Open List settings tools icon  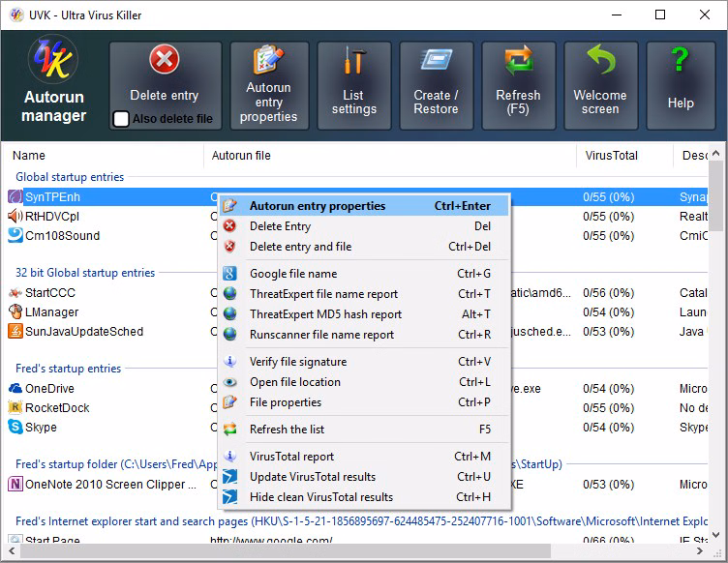pyautogui.click(x=353, y=60)
